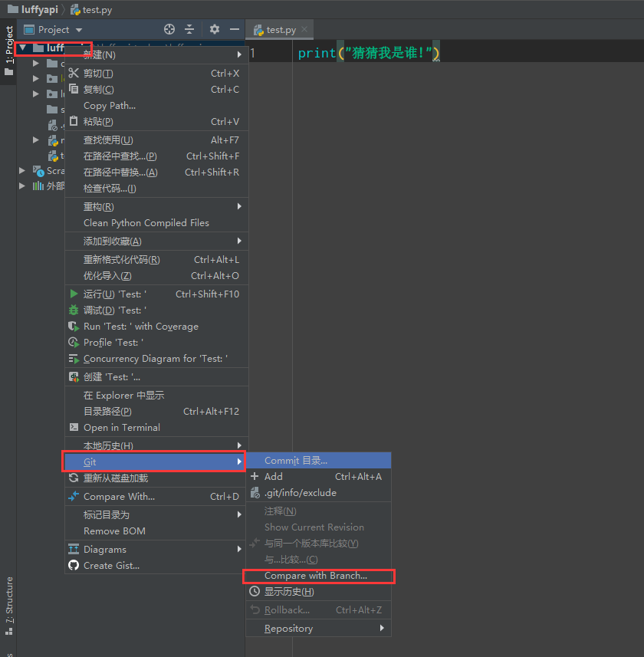Click the Profile 'Test: ' icon

[x=74, y=343]
